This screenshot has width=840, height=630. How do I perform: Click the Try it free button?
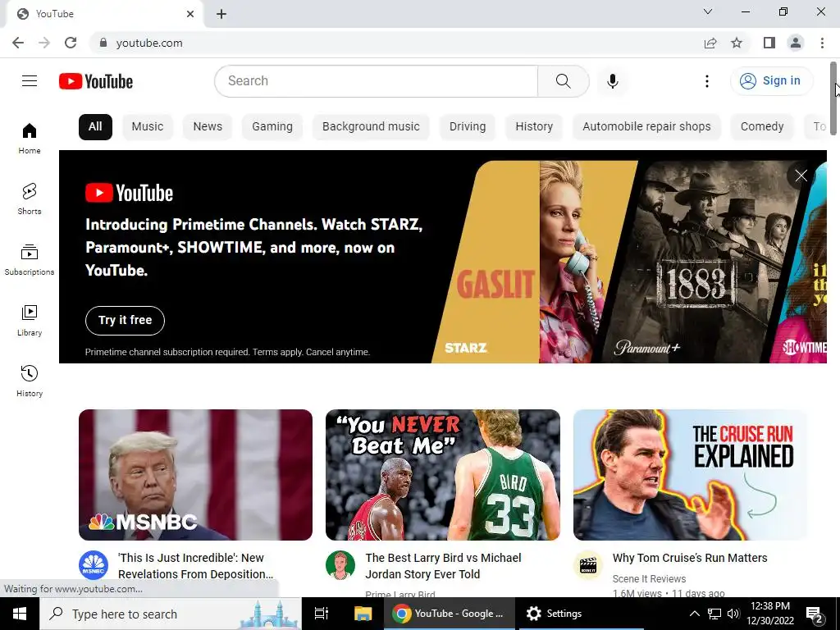tap(125, 321)
